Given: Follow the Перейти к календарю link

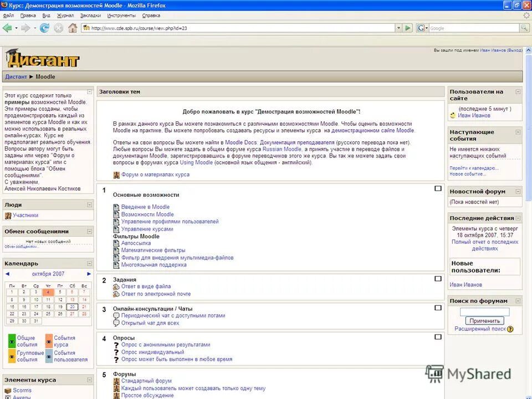Looking at the screenshot, I should 474,168.
